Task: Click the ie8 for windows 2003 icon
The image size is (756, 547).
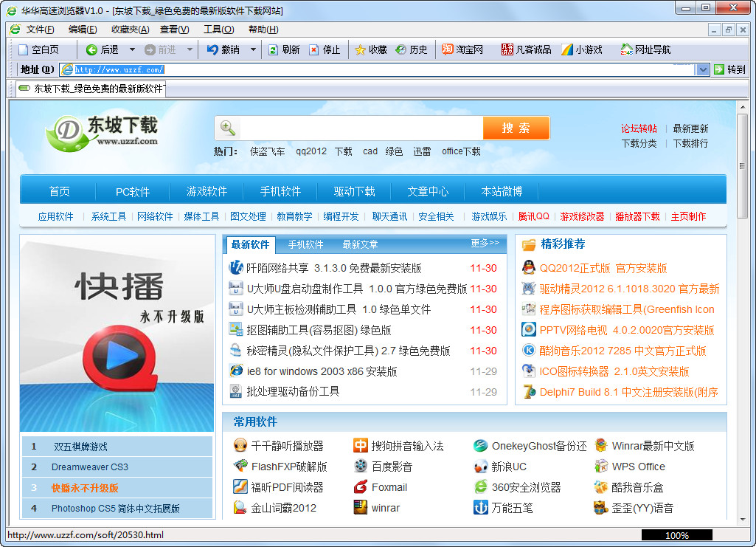Action: coord(236,371)
